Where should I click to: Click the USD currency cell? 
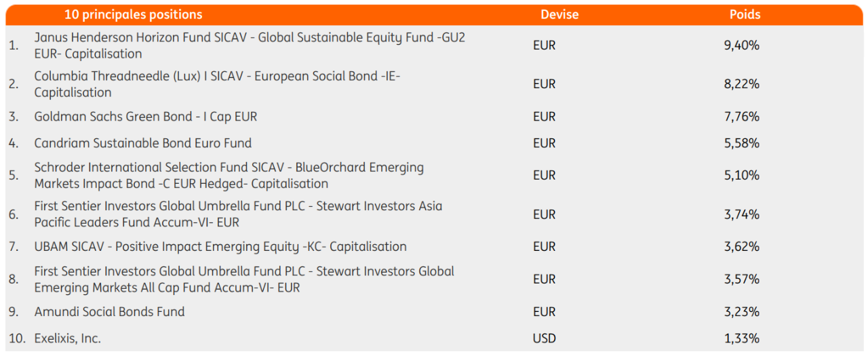544,338
